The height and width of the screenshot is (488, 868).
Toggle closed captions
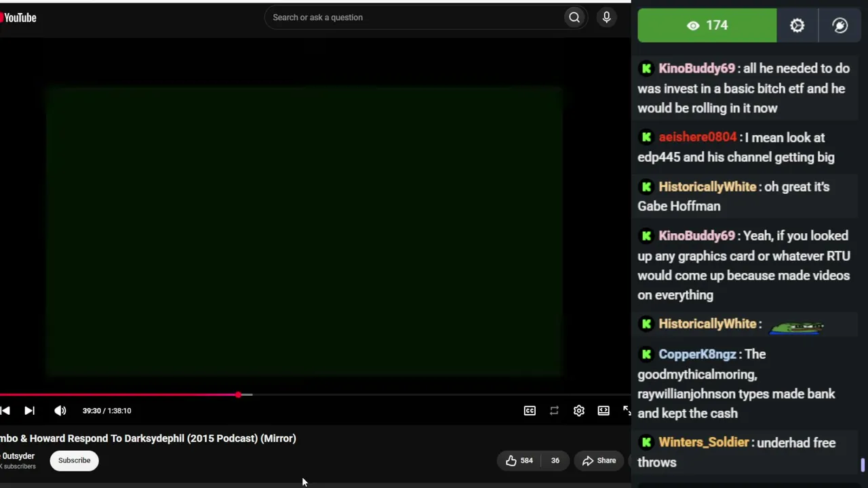[530, 411]
